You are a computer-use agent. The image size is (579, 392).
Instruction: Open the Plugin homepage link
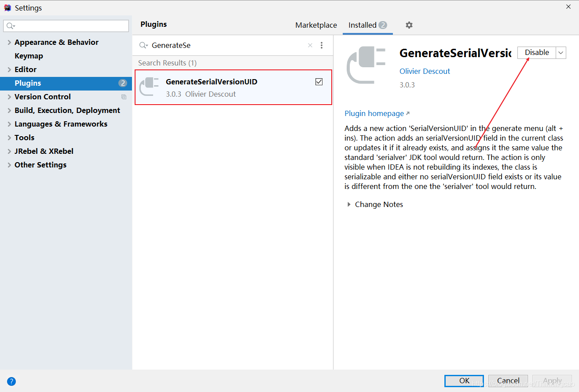tap(377, 113)
